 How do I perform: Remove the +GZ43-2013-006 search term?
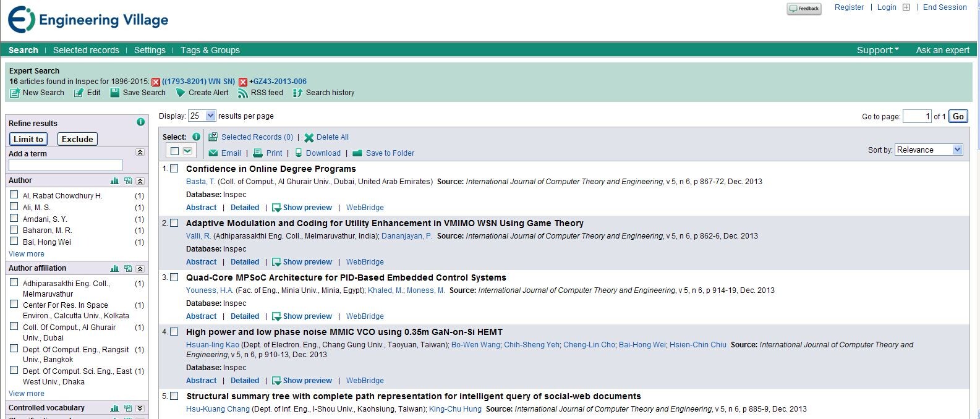[x=243, y=82]
